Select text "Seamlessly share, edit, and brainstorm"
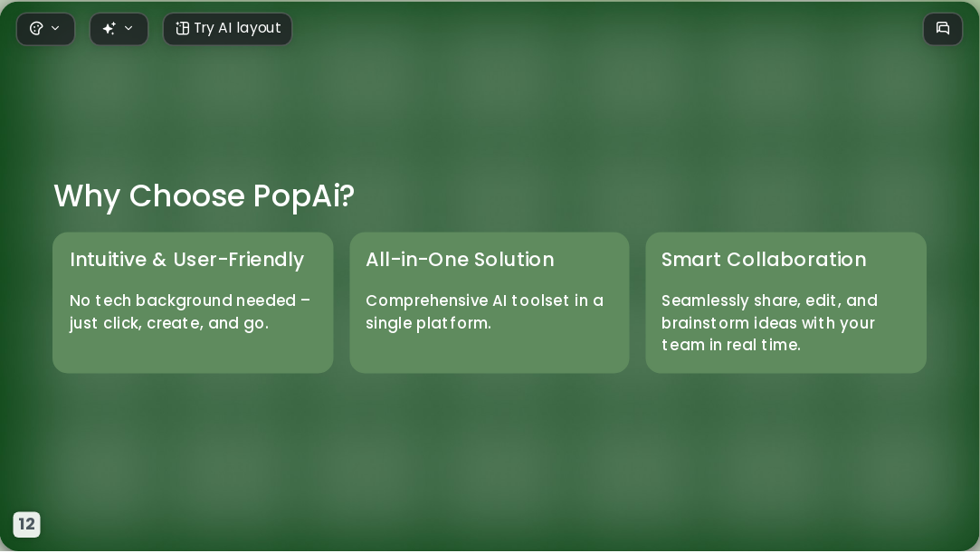Viewport: 980px width, 553px height. (x=769, y=312)
